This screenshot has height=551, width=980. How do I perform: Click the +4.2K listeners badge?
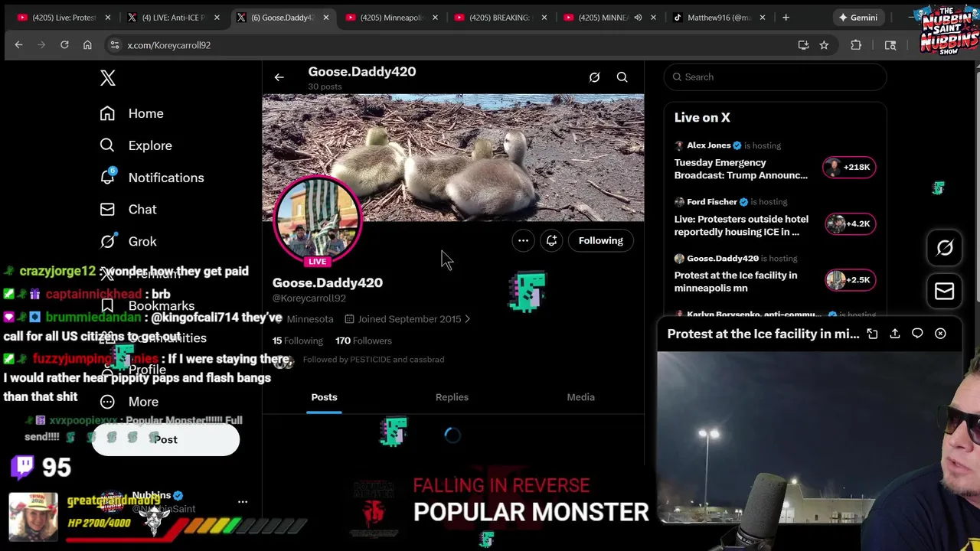pyautogui.click(x=850, y=223)
